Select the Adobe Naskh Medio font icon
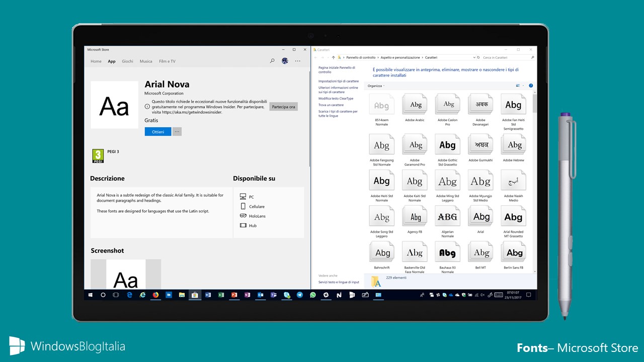 pyautogui.click(x=513, y=181)
